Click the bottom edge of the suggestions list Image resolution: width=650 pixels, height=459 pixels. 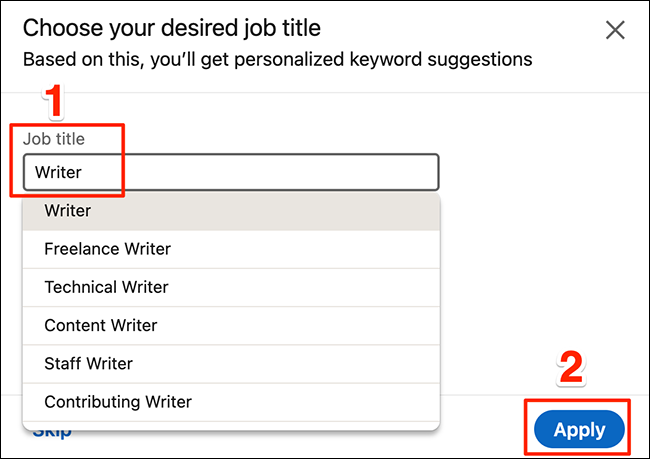pyautogui.click(x=231, y=425)
